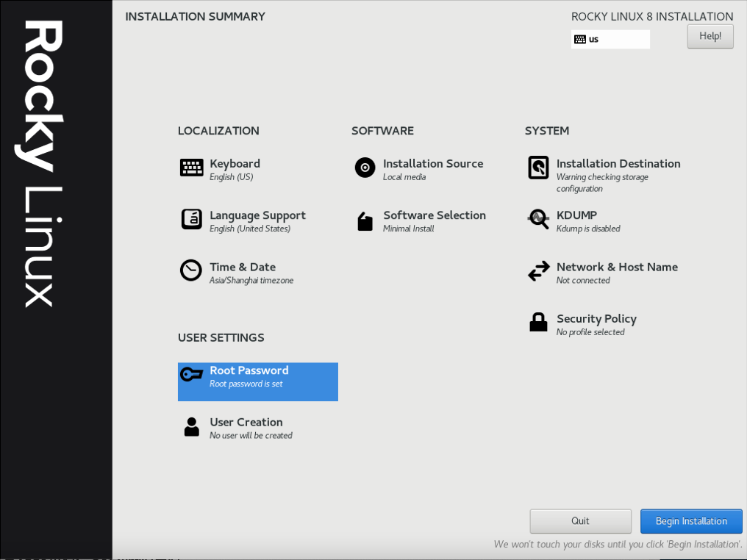Screen dimensions: 747x560
Task: Click the Time & Date clock icon
Action: click(191, 270)
